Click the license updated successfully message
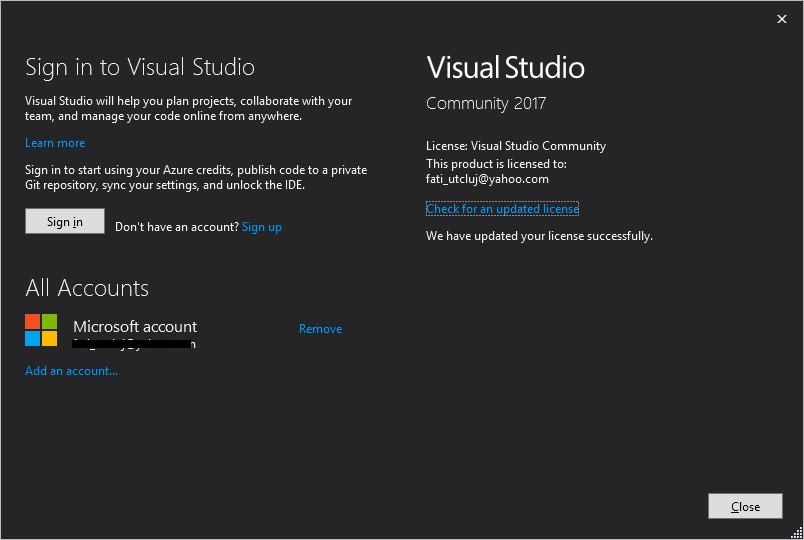804x540 pixels. click(539, 236)
